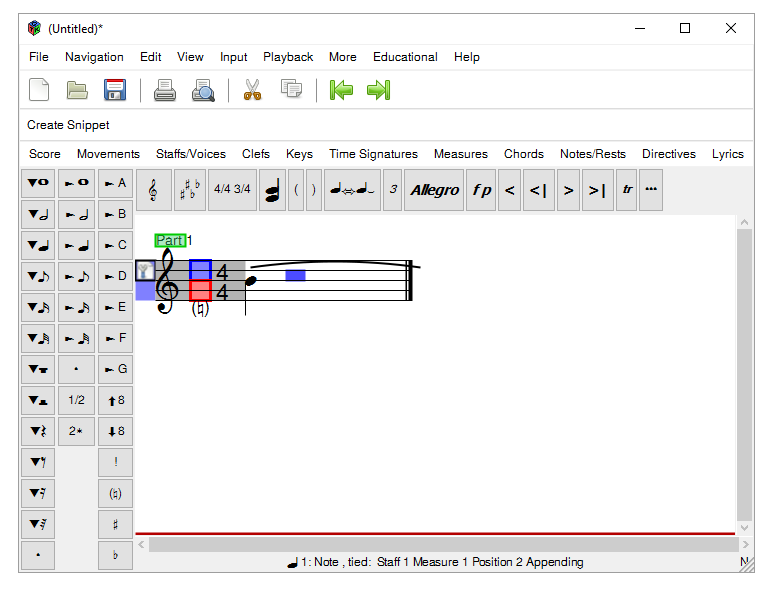
Task: Open the Help menu
Action: (467, 57)
